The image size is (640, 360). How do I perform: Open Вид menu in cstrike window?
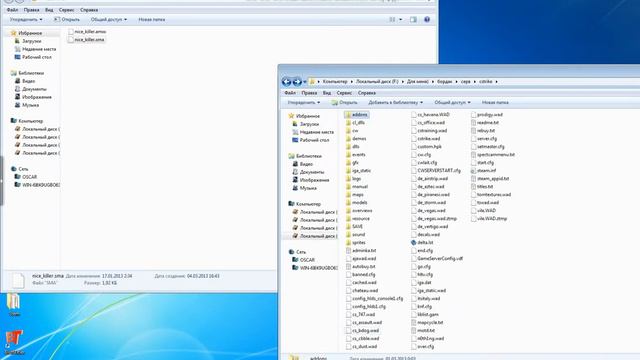(327, 93)
